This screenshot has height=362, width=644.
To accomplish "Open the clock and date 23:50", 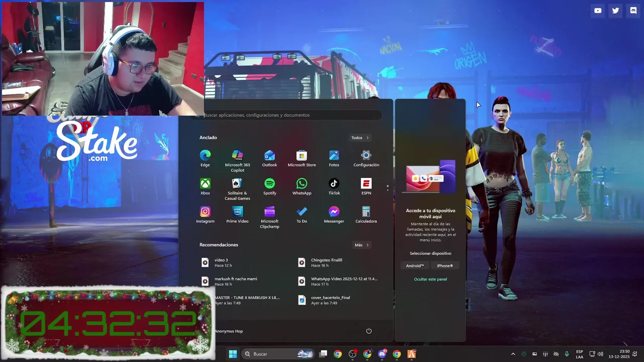I will [619, 354].
